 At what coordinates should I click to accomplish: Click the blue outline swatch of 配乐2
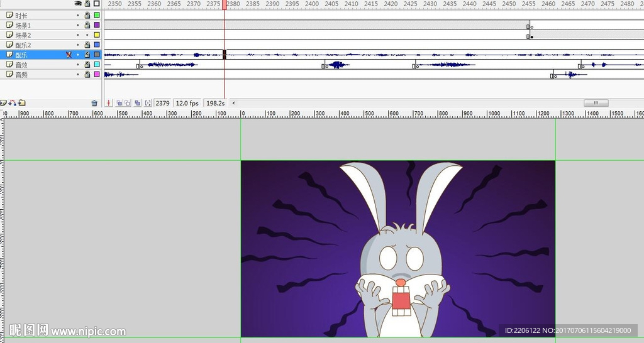tap(97, 45)
